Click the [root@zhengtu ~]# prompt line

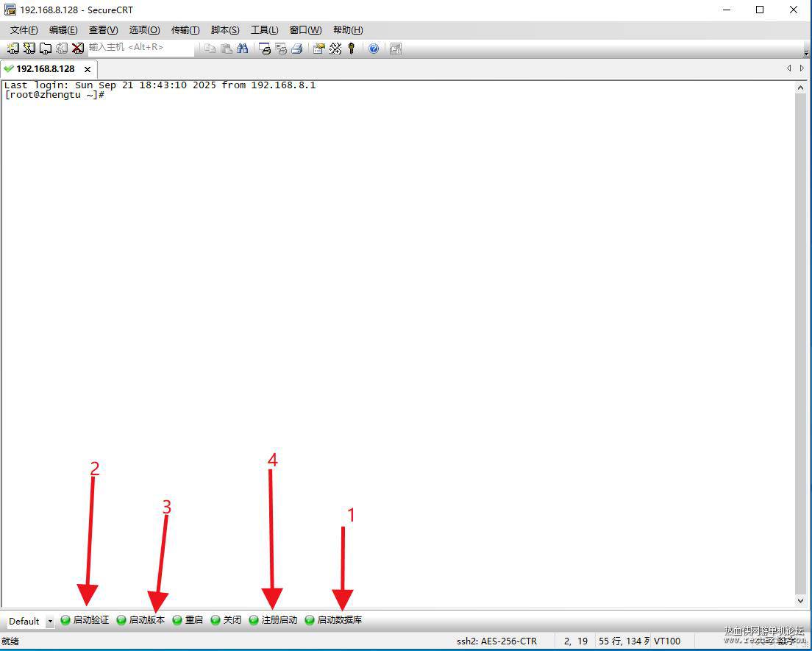click(x=54, y=95)
